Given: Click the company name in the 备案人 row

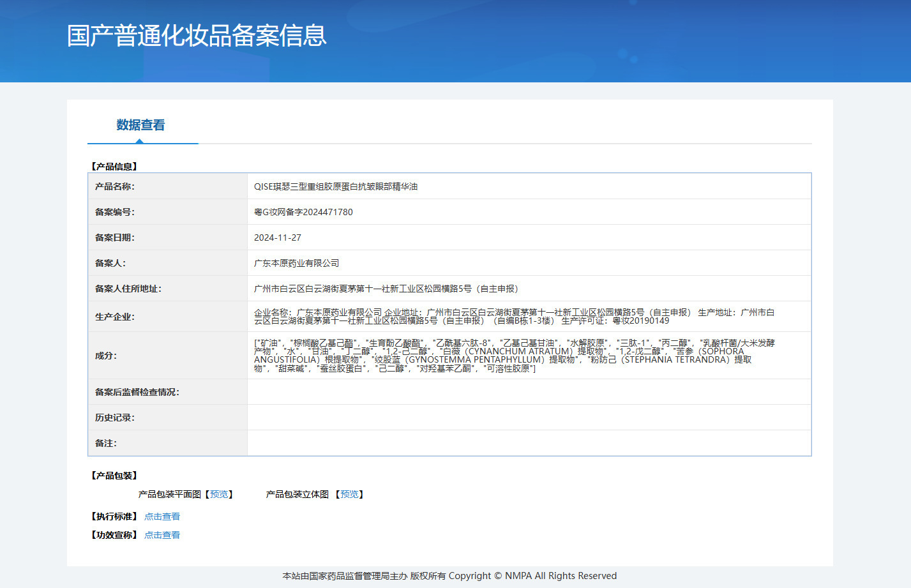Looking at the screenshot, I should (x=297, y=263).
